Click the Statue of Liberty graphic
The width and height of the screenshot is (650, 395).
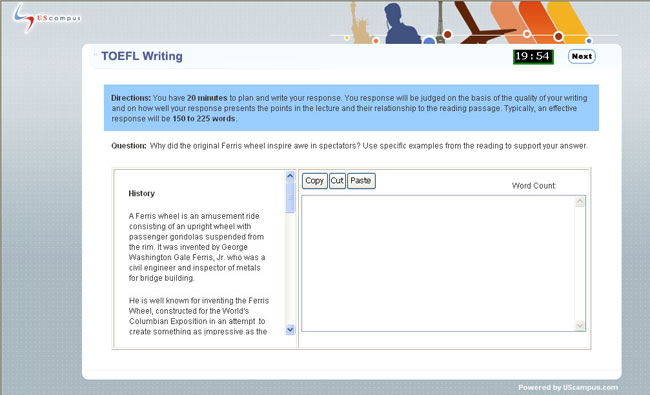pos(360,23)
